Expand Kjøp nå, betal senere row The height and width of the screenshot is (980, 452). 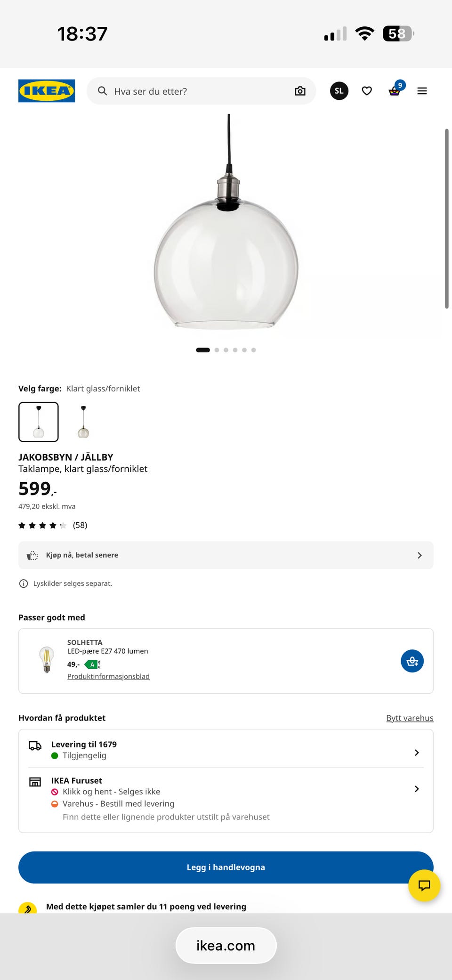tap(226, 555)
